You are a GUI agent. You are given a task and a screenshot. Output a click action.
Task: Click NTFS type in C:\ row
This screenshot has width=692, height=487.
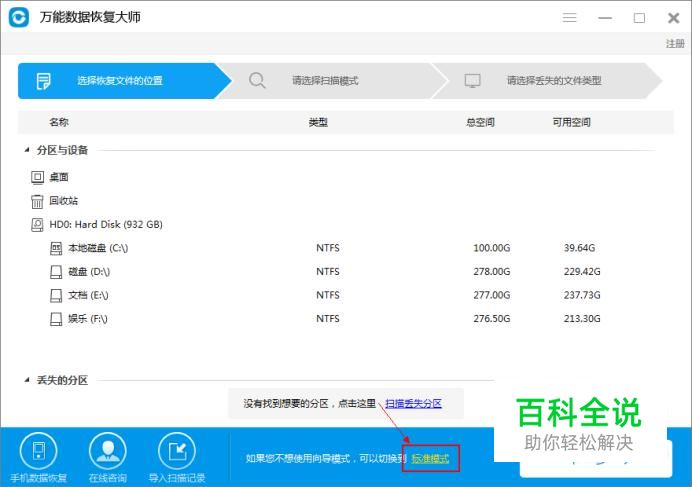pyautogui.click(x=328, y=248)
